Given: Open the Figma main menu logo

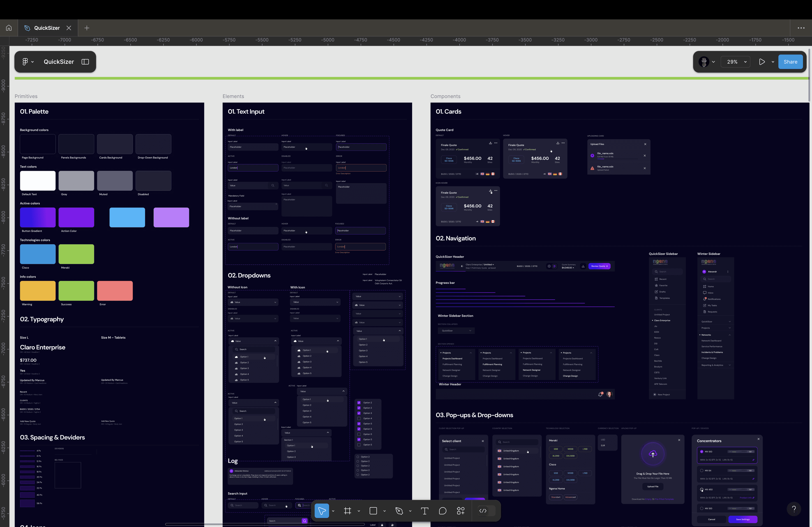Looking at the screenshot, I should click(x=25, y=62).
